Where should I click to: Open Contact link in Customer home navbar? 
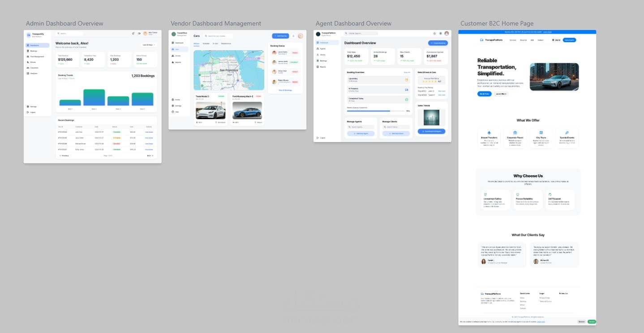[541, 40]
